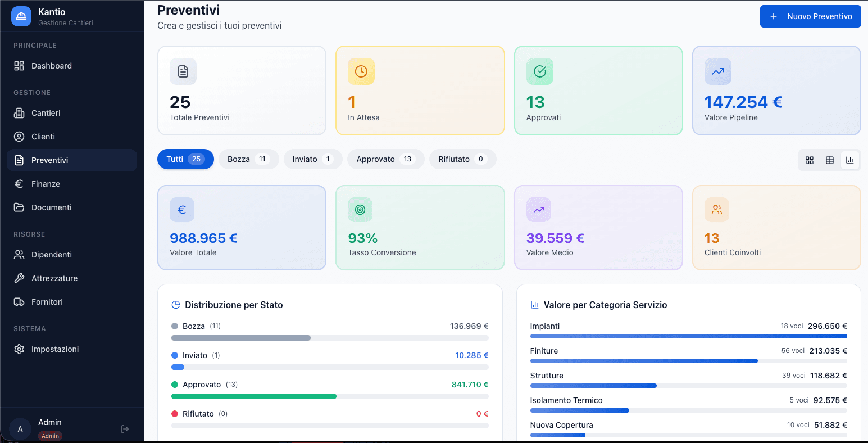Open the Dipendenti page
The image size is (868, 443).
72,255
